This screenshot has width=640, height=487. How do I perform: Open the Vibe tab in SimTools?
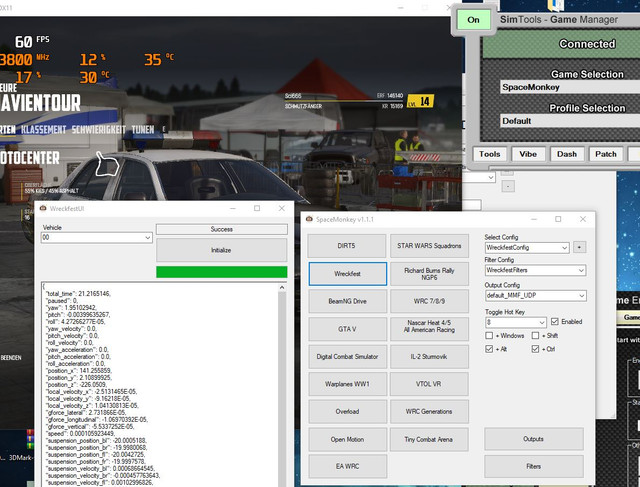[528, 154]
